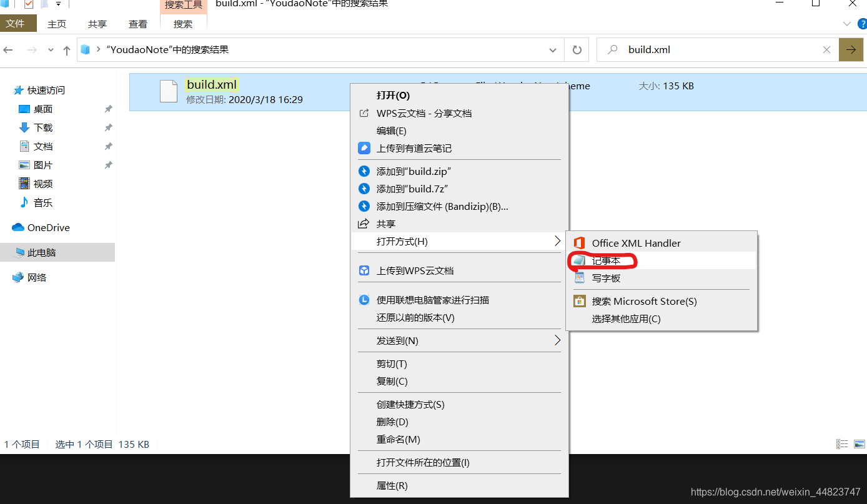Click the Office XML Handler icon
This screenshot has width=867, height=504.
pyautogui.click(x=580, y=243)
